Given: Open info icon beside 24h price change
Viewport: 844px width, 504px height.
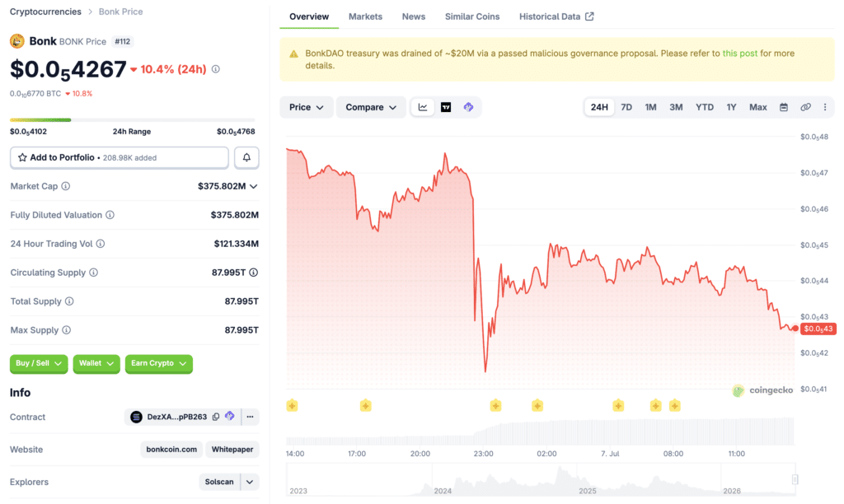Looking at the screenshot, I should (x=216, y=69).
